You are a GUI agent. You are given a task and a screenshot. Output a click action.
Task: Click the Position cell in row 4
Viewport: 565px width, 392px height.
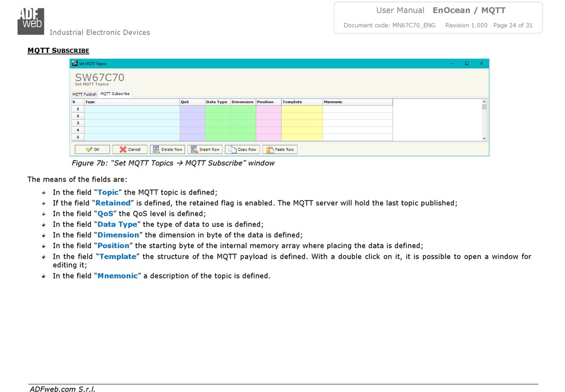pos(268,130)
